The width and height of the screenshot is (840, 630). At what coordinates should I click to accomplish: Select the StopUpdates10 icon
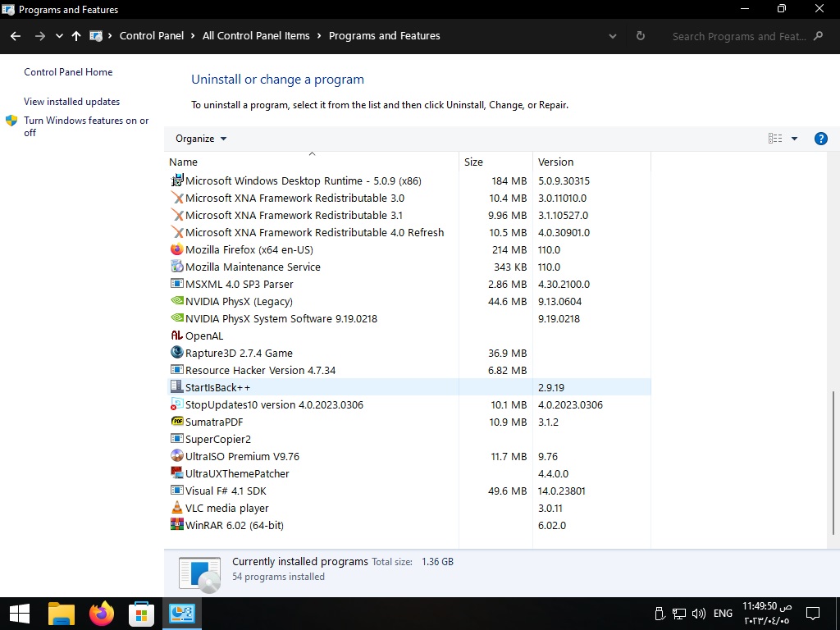177,404
